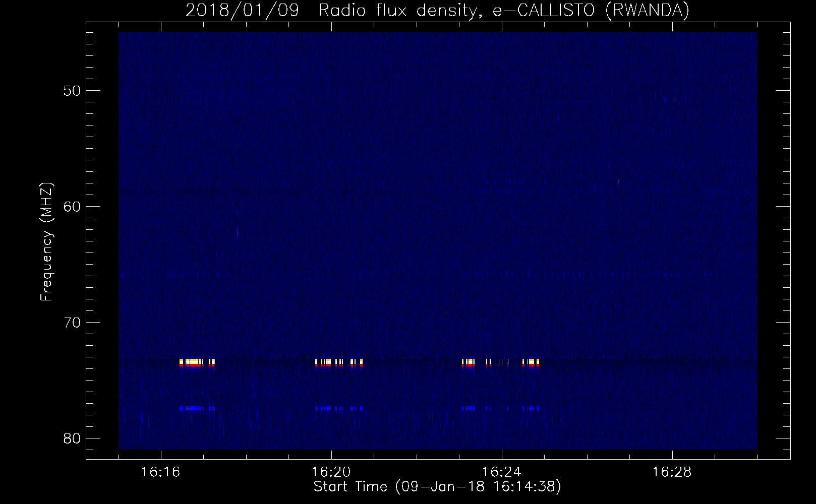Click the bright burst after 16:23 at 73 MHz

tap(501, 363)
